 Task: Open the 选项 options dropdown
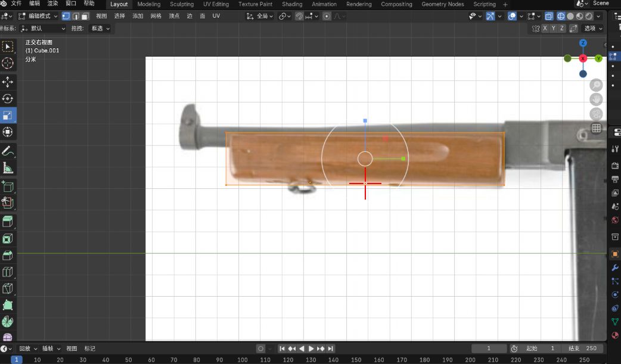click(593, 28)
